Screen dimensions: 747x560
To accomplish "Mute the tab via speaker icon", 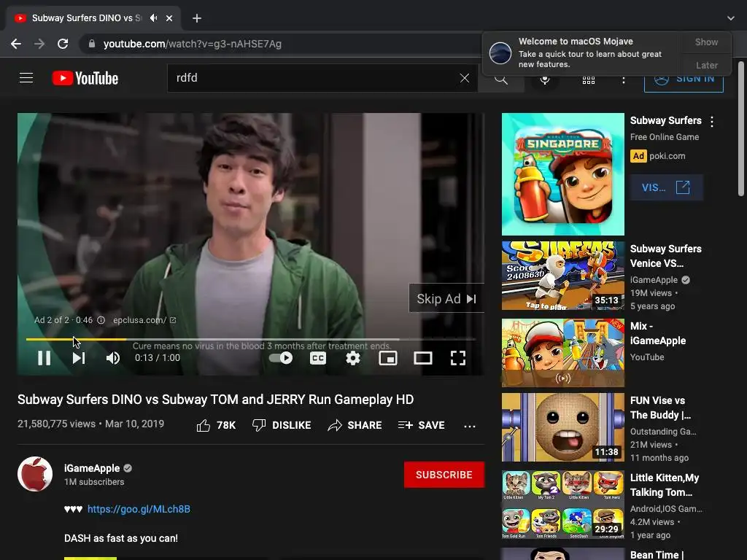I will [153, 18].
